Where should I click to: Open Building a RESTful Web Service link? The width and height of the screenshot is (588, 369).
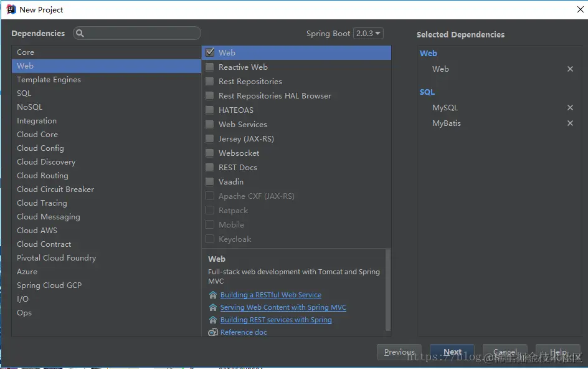(x=271, y=295)
